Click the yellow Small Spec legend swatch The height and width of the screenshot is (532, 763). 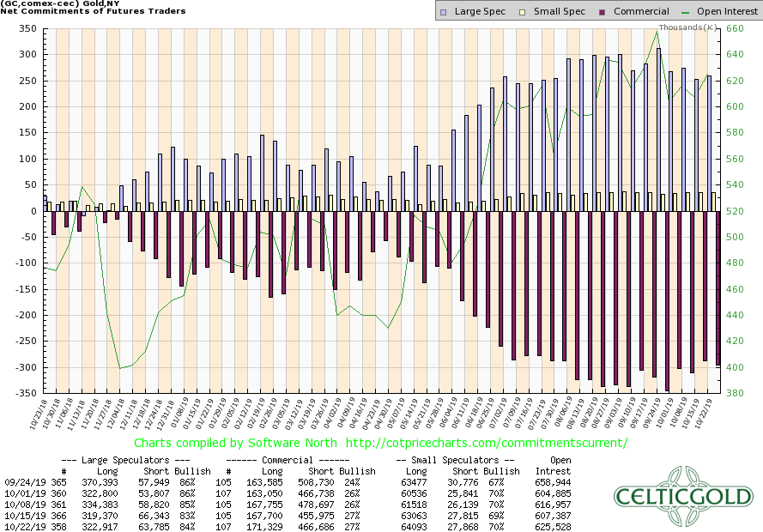point(514,12)
